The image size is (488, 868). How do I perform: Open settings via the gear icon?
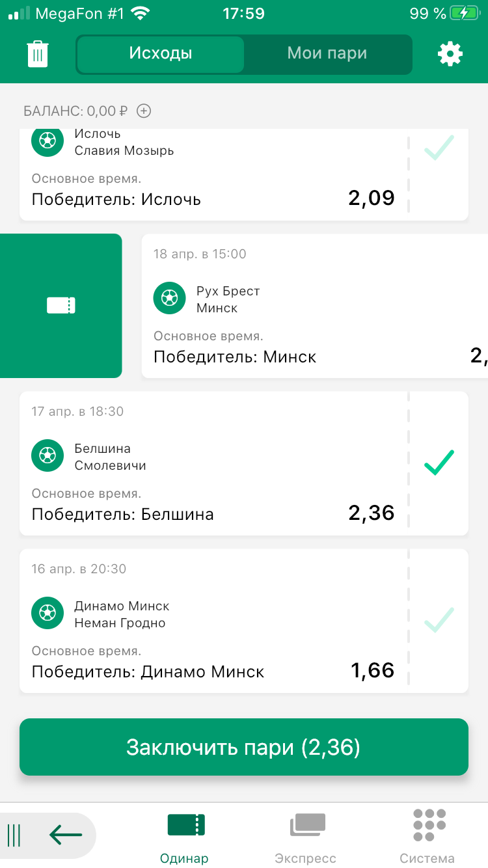tap(450, 54)
